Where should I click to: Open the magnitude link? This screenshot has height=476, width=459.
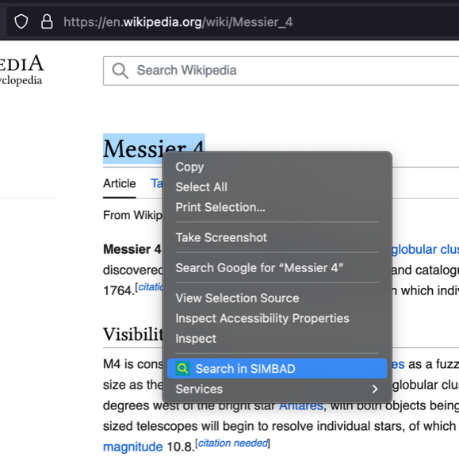pos(133,447)
